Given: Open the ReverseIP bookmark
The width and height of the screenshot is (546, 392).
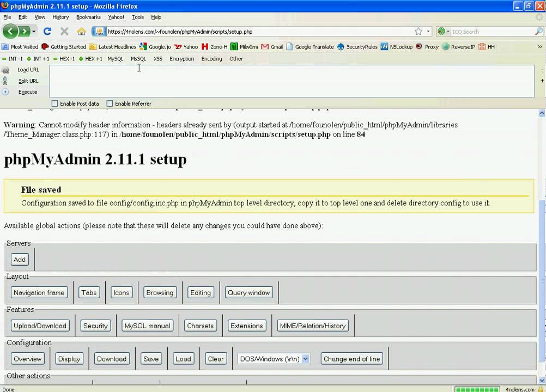Looking at the screenshot, I should point(459,47).
